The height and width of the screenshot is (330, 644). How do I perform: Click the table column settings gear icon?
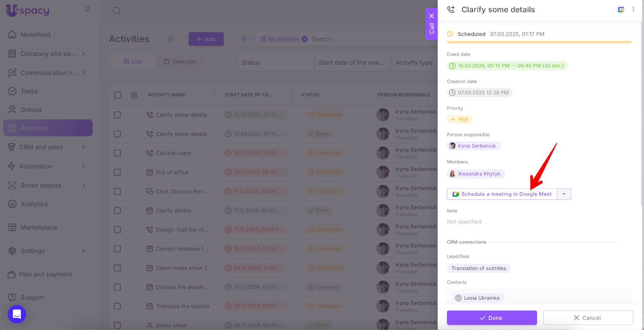coord(134,95)
